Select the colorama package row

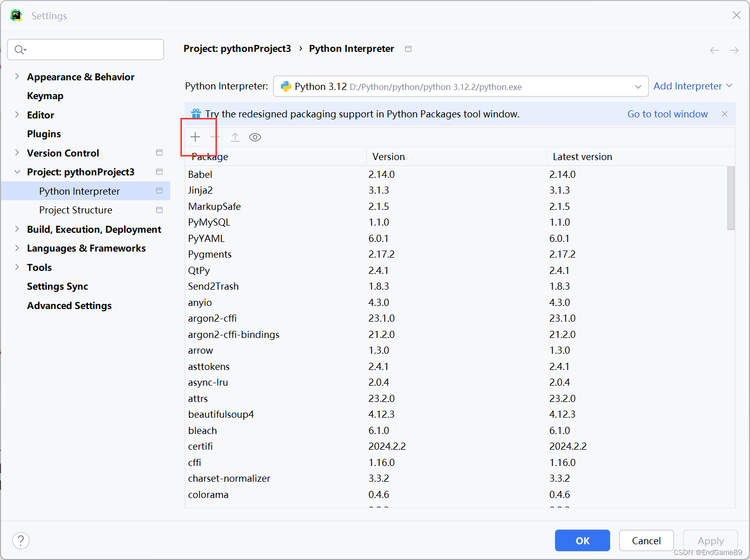point(456,494)
